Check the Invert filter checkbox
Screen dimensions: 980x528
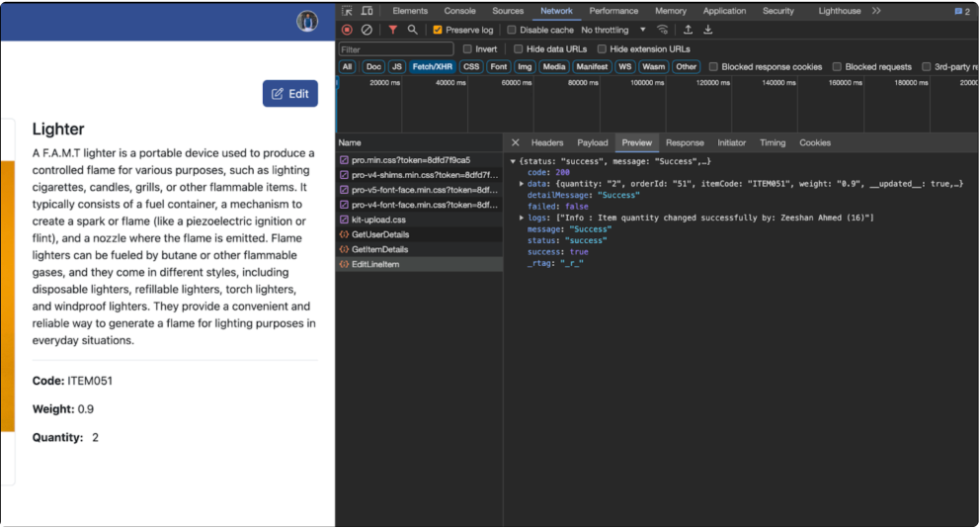click(467, 48)
